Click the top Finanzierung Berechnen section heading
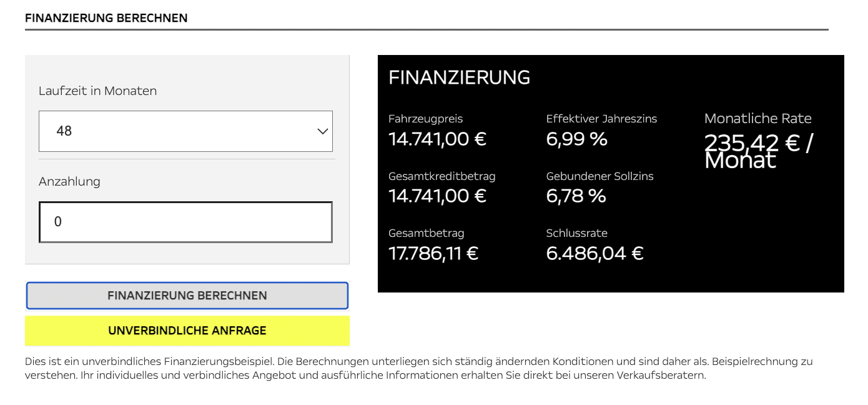The image size is (868, 405). click(106, 18)
